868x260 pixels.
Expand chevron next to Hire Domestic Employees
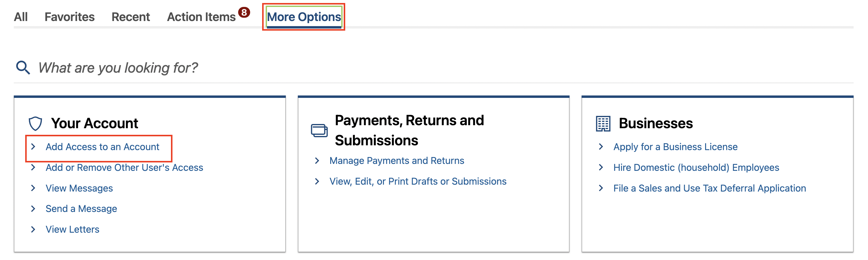pos(601,167)
